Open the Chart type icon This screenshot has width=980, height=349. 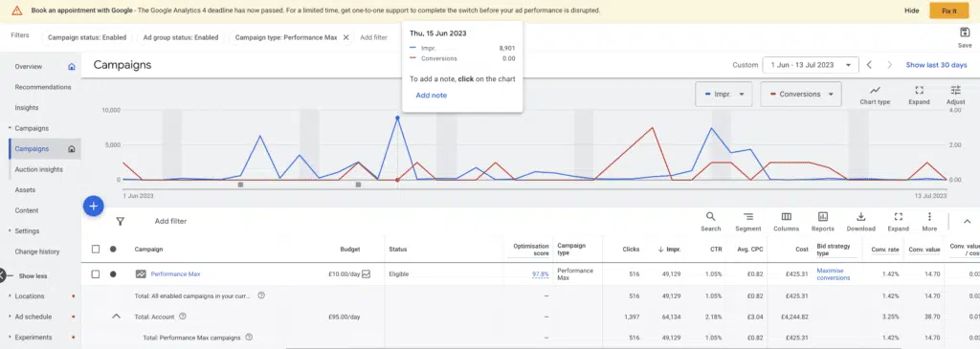[875, 91]
